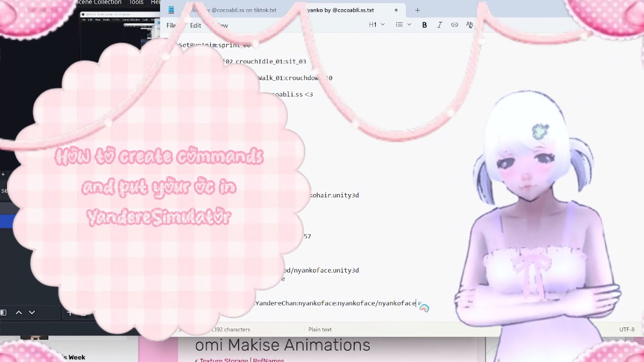Open the H1 heading dropdown
The image size is (644, 362).
(x=377, y=25)
